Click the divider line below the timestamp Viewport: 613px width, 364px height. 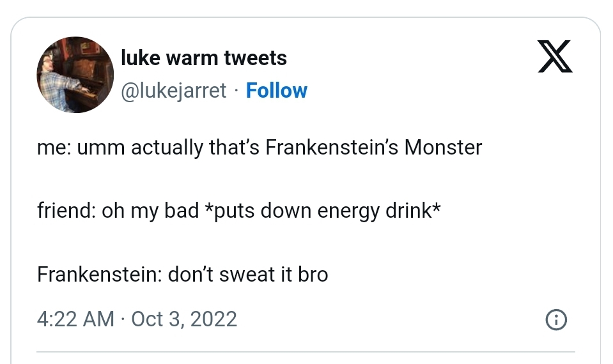306,351
